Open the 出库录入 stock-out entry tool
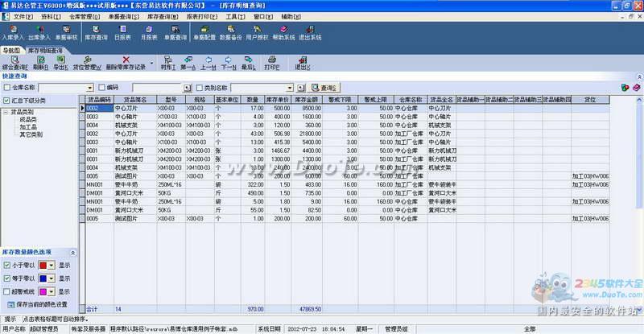644x334 pixels. pyautogui.click(x=40, y=32)
